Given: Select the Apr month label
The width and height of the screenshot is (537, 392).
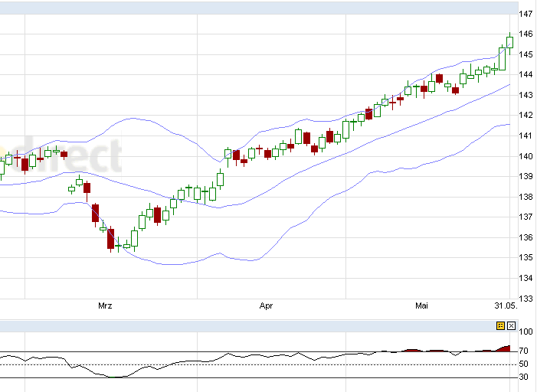Looking at the screenshot, I should coord(266,305).
